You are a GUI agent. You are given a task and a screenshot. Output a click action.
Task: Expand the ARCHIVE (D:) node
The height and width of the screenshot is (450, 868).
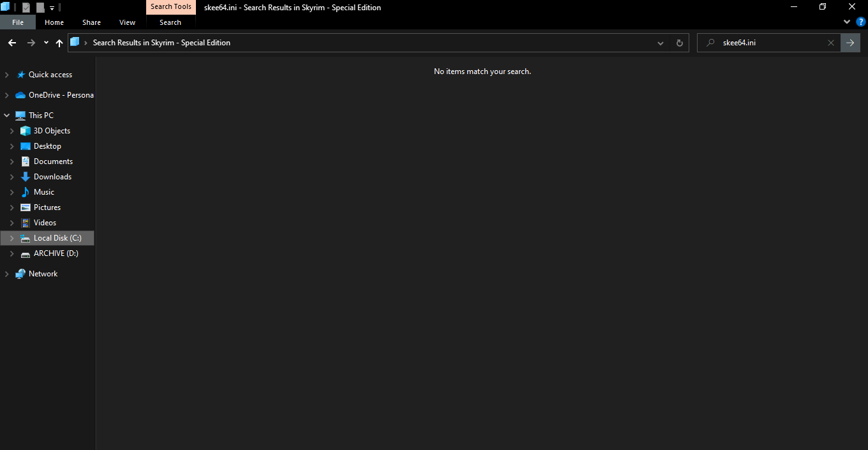click(x=11, y=253)
